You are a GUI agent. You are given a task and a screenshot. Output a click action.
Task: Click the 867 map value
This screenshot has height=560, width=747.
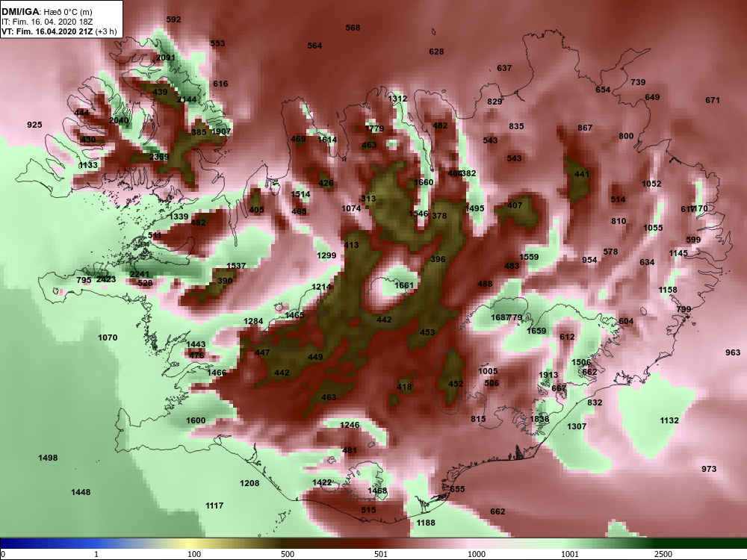585,128
